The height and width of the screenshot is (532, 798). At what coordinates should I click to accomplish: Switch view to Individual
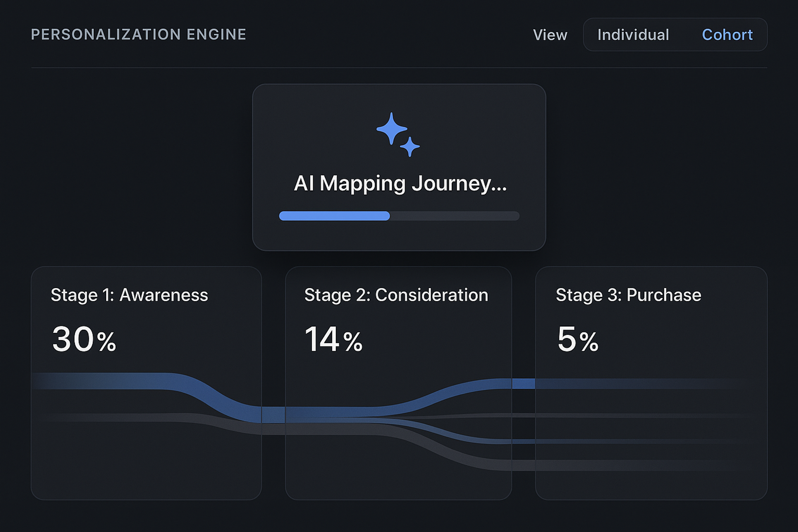633,35
